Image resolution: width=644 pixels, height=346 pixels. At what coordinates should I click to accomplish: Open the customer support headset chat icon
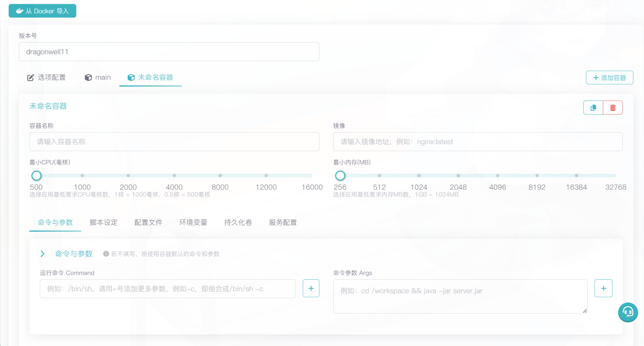click(628, 312)
